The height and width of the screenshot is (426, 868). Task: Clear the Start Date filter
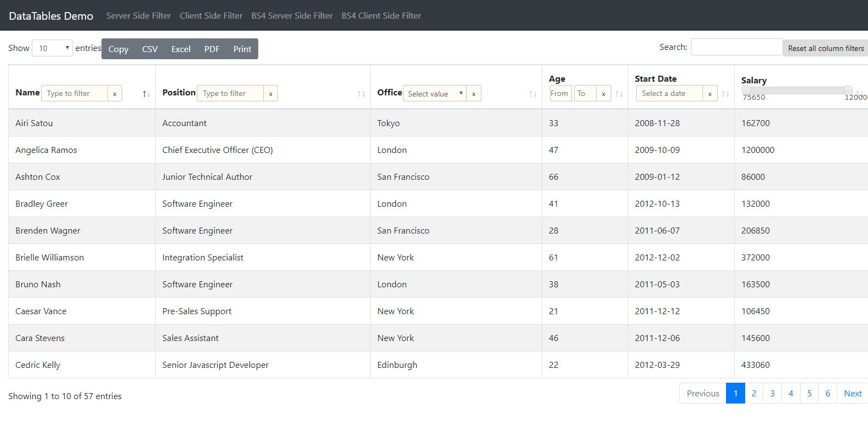click(710, 94)
